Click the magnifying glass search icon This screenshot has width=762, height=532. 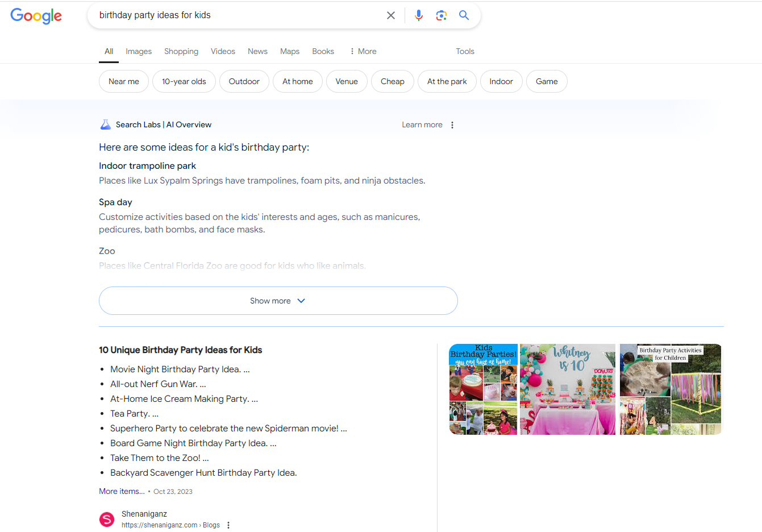(464, 15)
